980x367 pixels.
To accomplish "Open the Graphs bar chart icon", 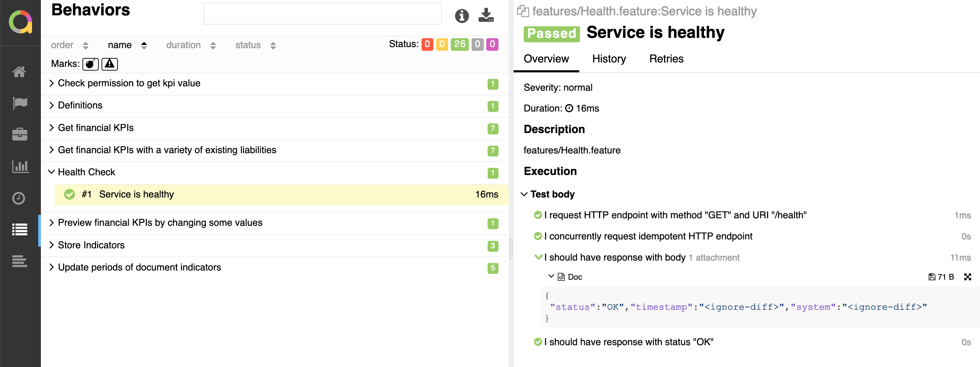I will tap(19, 166).
